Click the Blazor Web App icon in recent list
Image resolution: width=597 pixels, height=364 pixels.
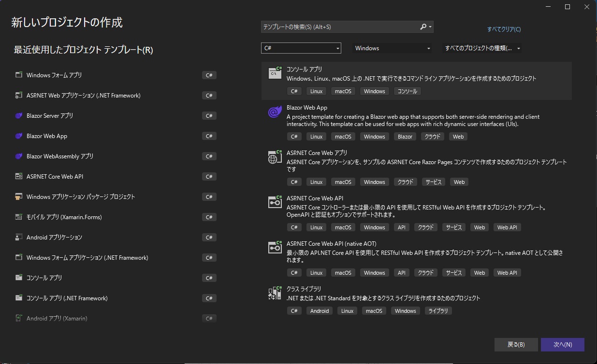tap(19, 136)
